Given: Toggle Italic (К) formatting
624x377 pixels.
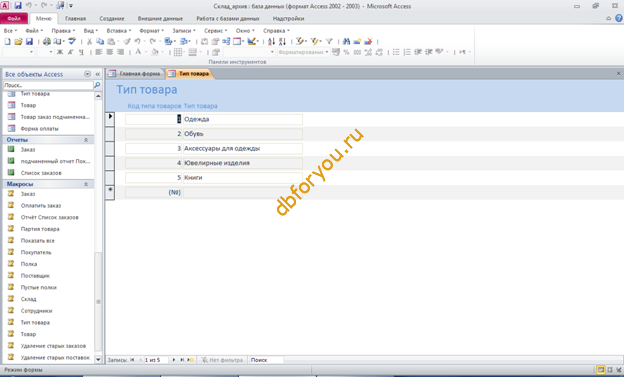Looking at the screenshot, I should pos(70,52).
